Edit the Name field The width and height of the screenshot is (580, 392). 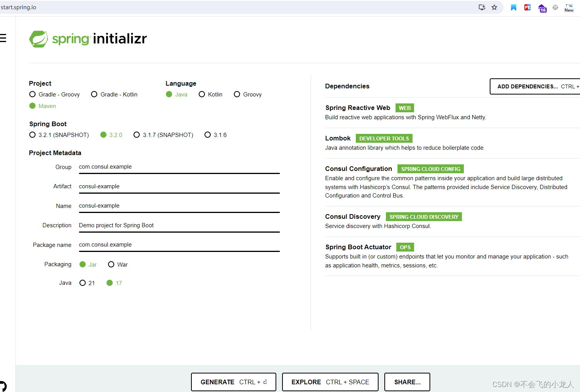(x=179, y=206)
